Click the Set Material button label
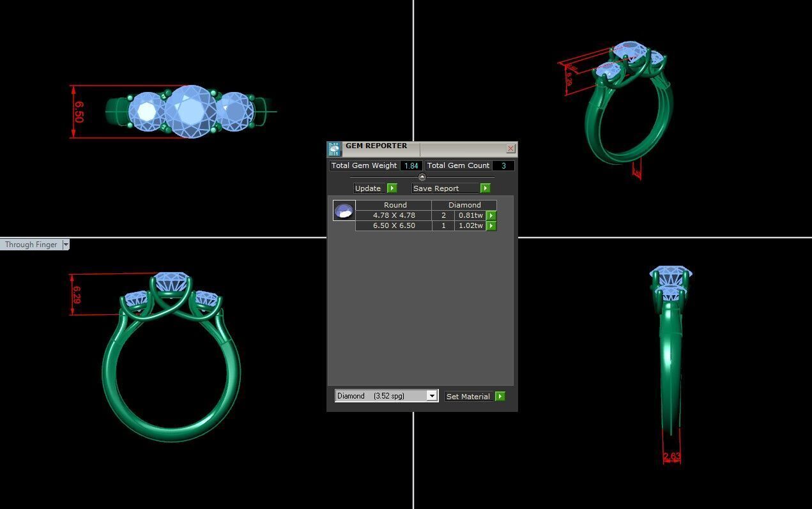The width and height of the screenshot is (812, 509). (468, 397)
